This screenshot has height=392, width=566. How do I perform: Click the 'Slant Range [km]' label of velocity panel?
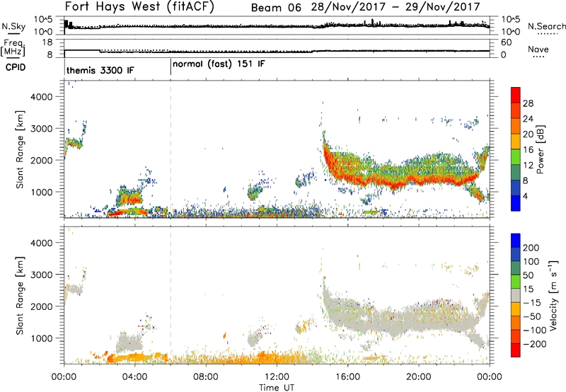tap(20, 296)
